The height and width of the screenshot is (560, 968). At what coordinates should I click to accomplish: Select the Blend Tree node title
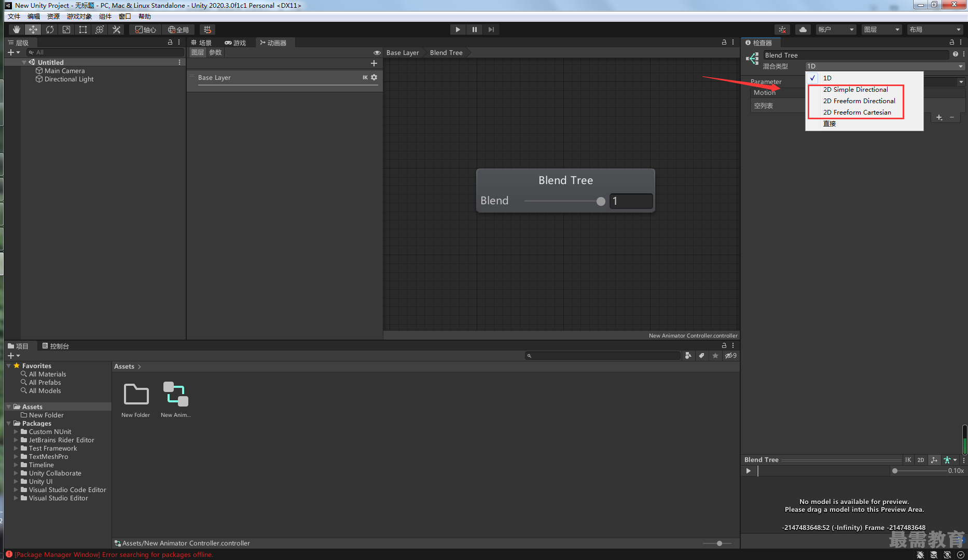(565, 180)
